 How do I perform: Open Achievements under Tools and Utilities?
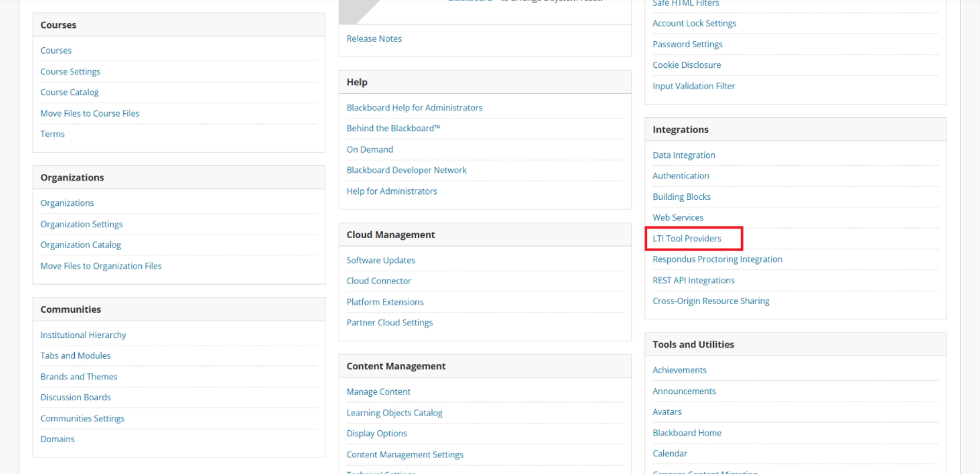coord(679,370)
